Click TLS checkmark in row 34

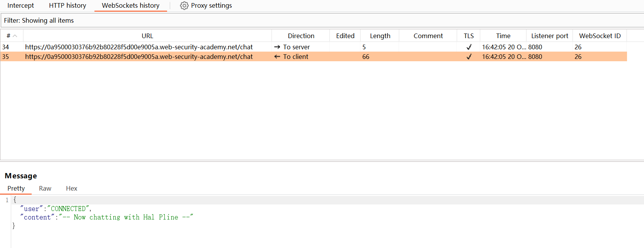tap(469, 47)
